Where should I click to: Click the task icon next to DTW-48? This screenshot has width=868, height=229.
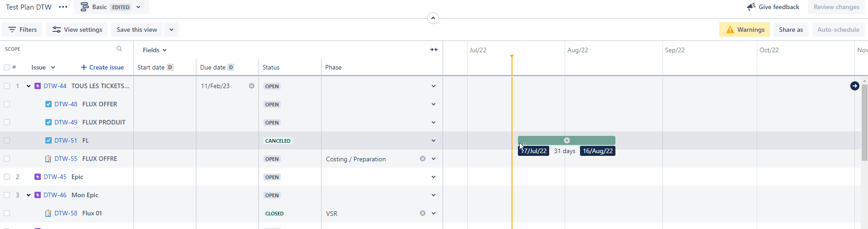coord(49,104)
